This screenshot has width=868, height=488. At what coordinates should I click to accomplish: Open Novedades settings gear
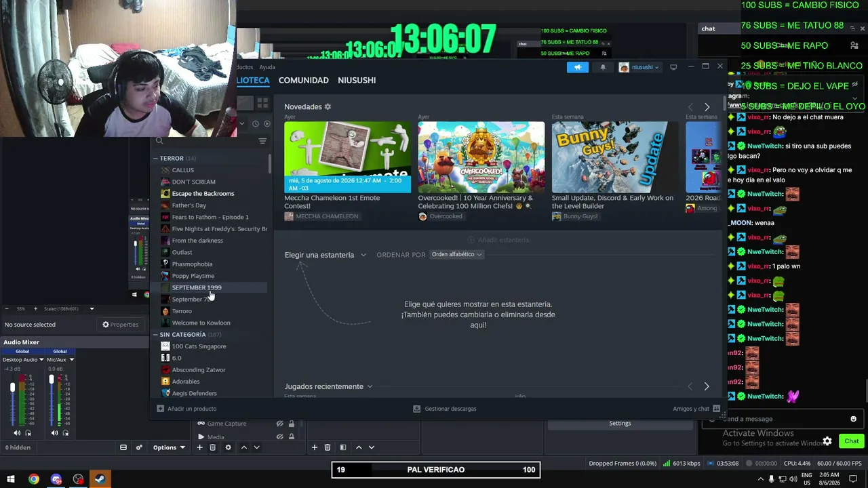(x=328, y=107)
